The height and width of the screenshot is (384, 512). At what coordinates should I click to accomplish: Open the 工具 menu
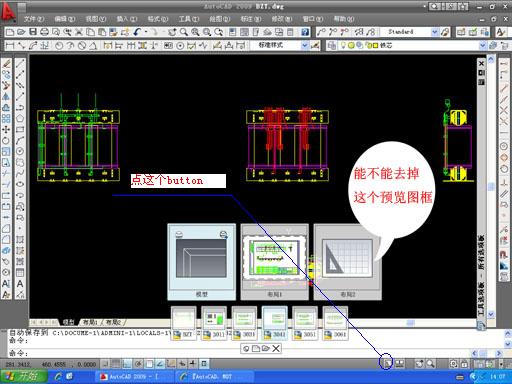pyautogui.click(x=189, y=19)
